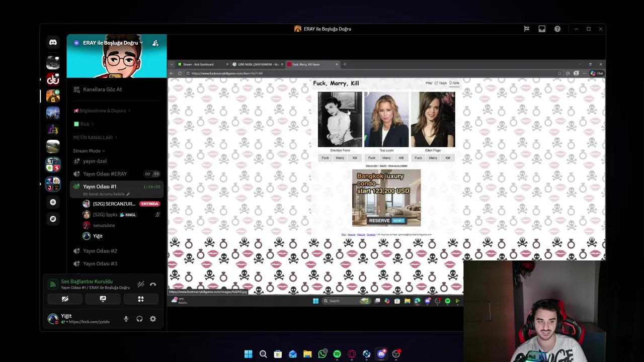
Task: Open Microsoft Store from the bottom taskbar
Action: [278, 354]
